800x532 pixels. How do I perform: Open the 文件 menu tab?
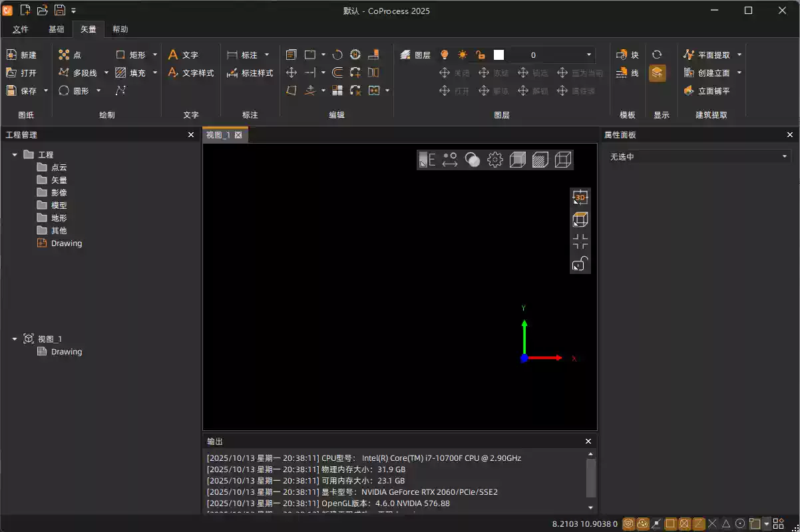point(21,29)
